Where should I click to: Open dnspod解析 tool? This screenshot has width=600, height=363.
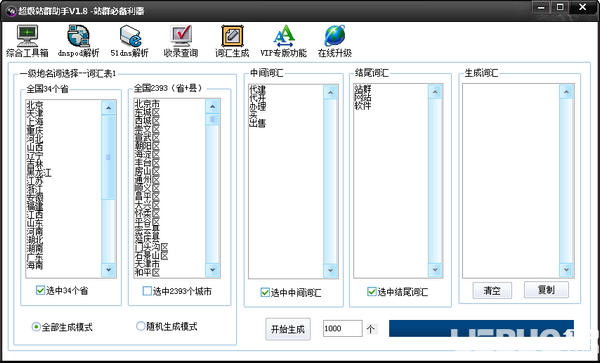[x=78, y=41]
